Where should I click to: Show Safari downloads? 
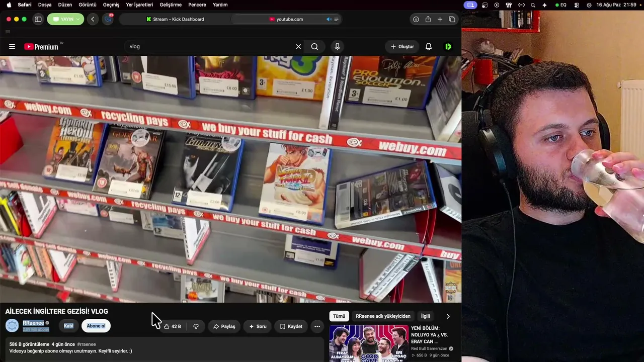(416, 19)
